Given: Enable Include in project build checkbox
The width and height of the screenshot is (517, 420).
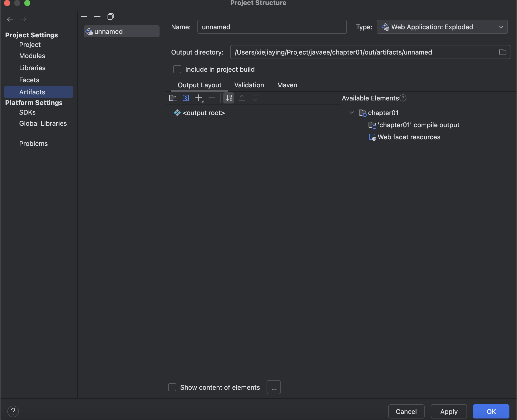Looking at the screenshot, I should pos(177,69).
